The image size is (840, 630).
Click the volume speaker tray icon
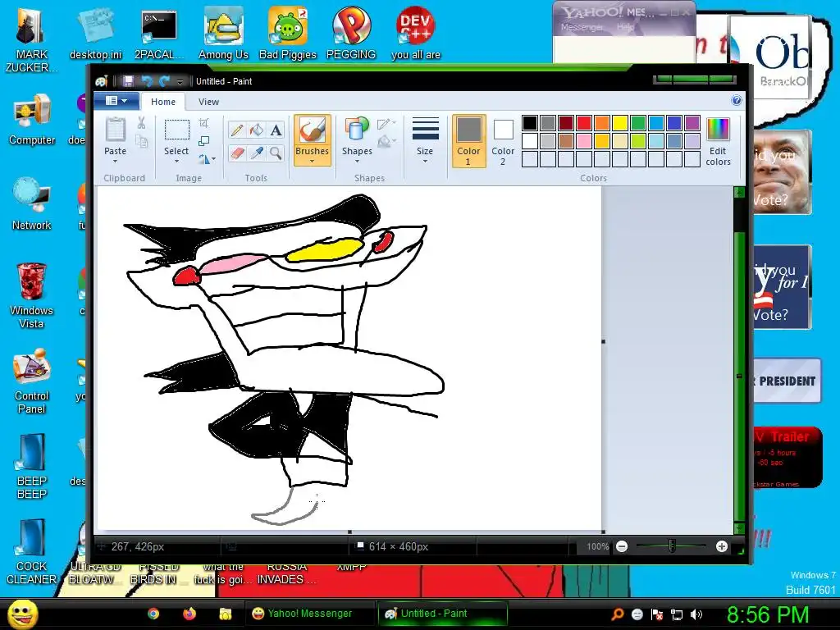[x=696, y=614]
